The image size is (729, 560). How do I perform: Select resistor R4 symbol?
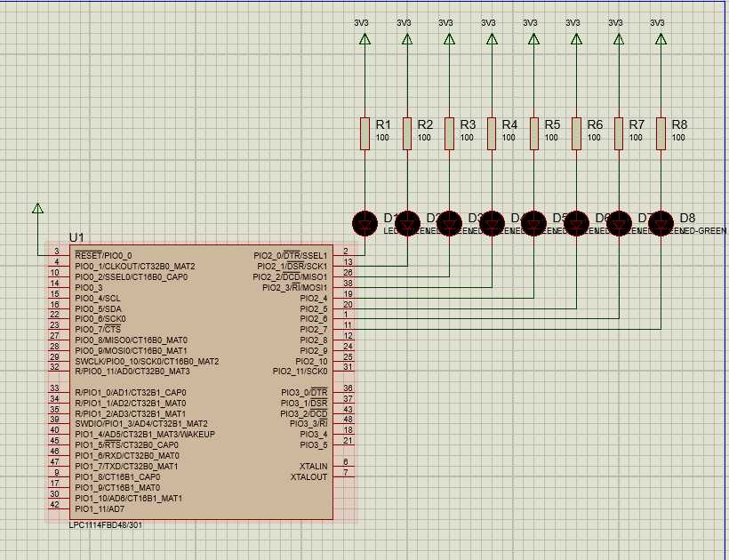coord(492,134)
